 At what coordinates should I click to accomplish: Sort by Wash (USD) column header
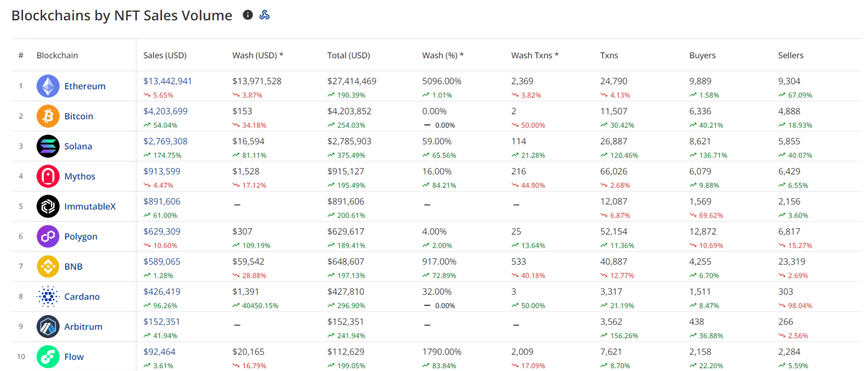pos(258,55)
